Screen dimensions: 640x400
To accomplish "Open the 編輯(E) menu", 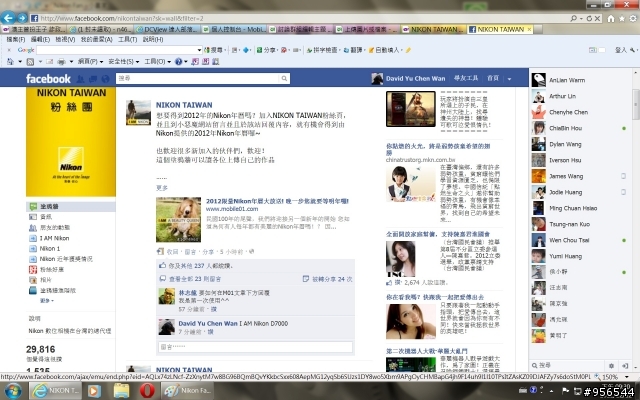I will [x=40, y=39].
